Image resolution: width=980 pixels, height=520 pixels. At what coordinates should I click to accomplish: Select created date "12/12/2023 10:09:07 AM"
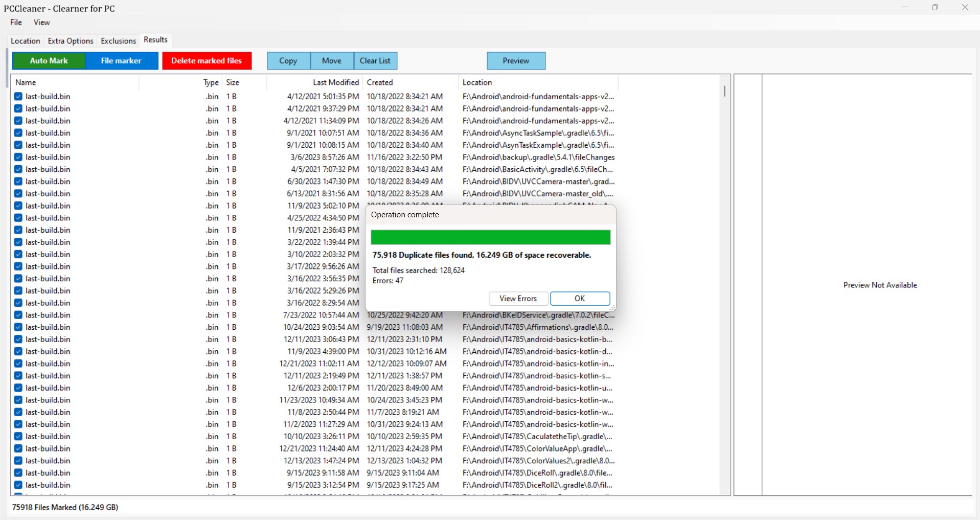pos(407,364)
